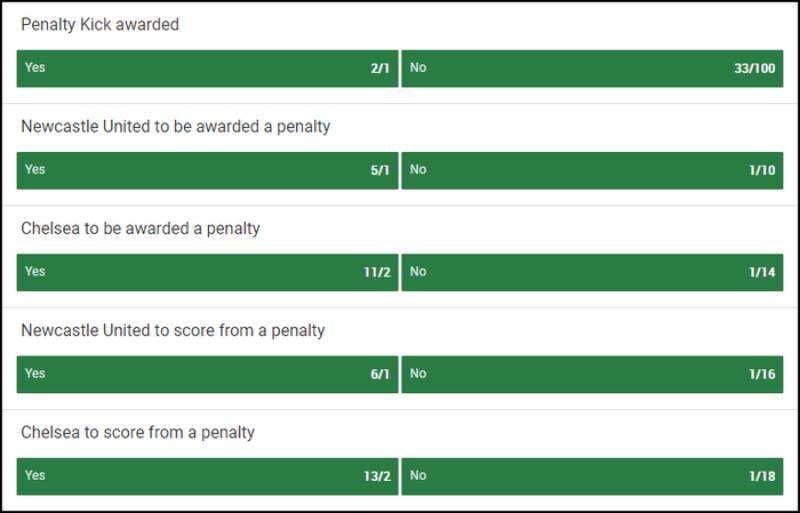The width and height of the screenshot is (800, 513).
Task: Bet No on Newcastle United awarded a penalty
Action: [592, 170]
